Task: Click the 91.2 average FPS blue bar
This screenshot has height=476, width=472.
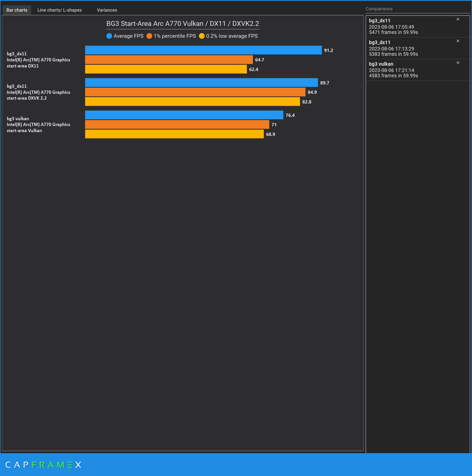Action: [203, 50]
